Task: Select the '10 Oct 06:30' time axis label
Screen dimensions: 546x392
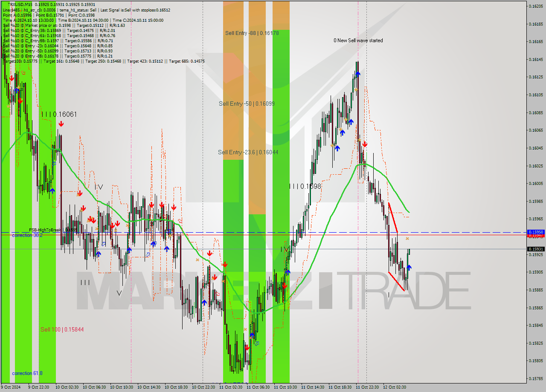Action: [94, 387]
